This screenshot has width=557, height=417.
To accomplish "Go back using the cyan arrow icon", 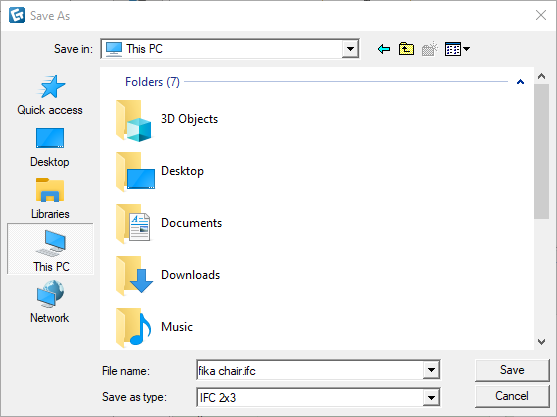I will [384, 49].
